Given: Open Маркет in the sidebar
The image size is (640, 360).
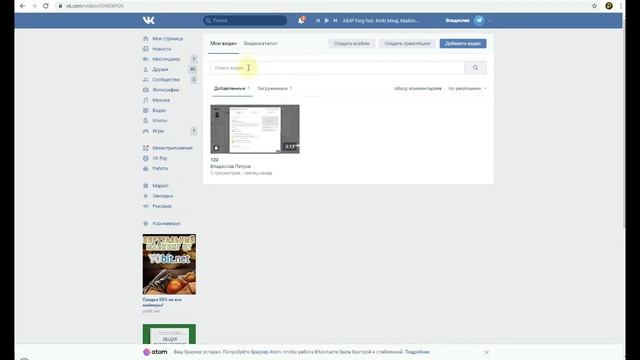Looking at the screenshot, I should pos(160,185).
